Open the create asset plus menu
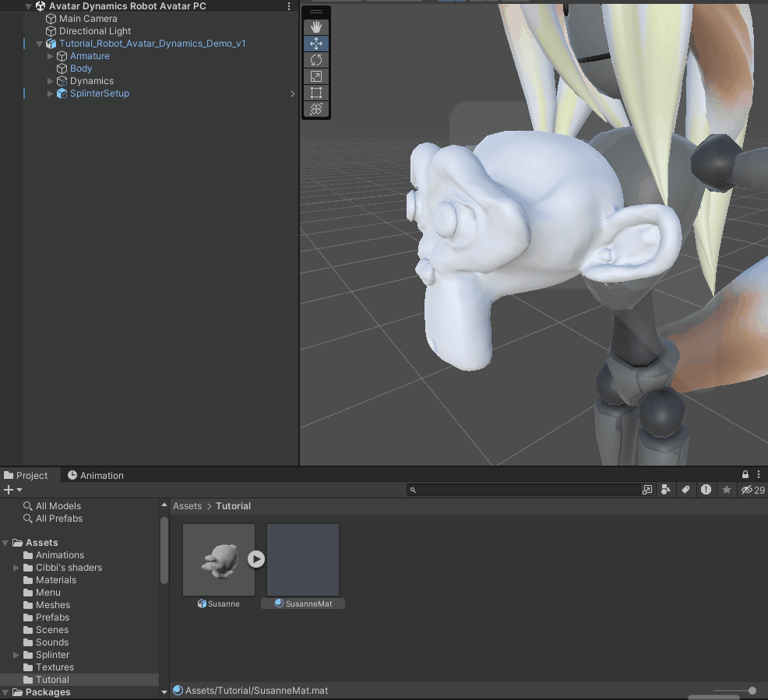 (x=12, y=490)
